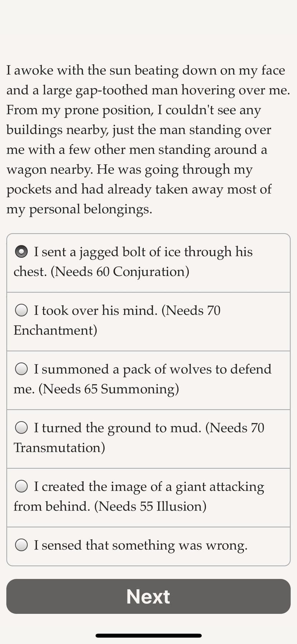This screenshot has width=297, height=644.
Task: Tap the 'I turned the ground to mud' text
Action: (118, 428)
